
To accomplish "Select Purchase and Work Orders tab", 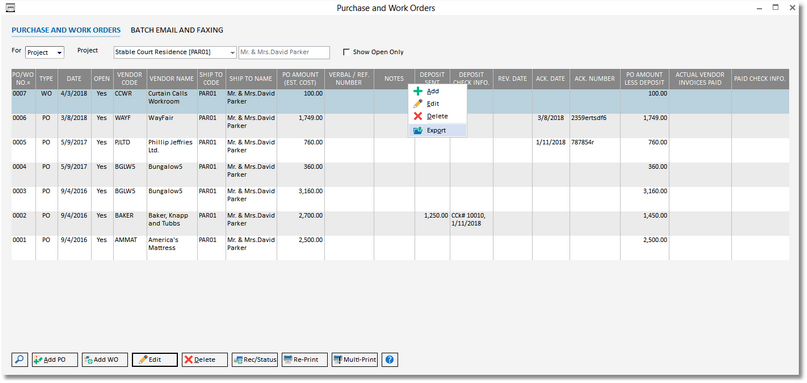I will point(66,30).
